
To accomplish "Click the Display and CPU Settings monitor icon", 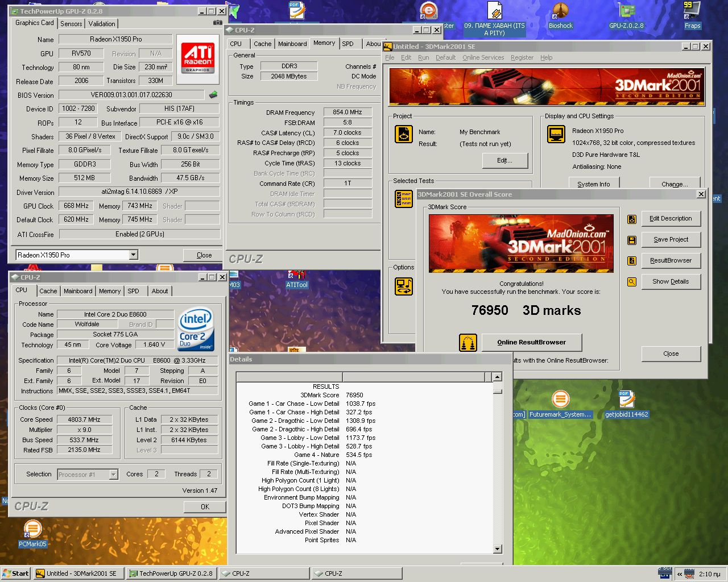I will (x=556, y=134).
